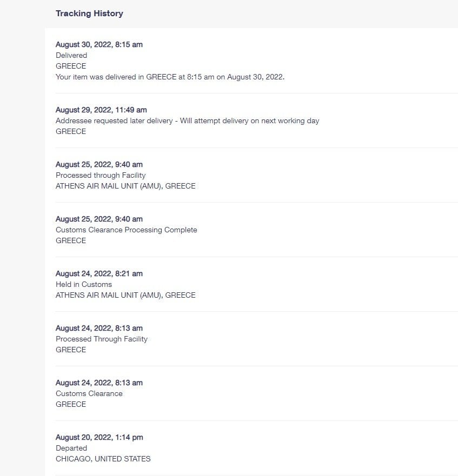The image size is (458, 476).
Task: Click the delivered in GREECE summary sentence
Action: click(170, 77)
